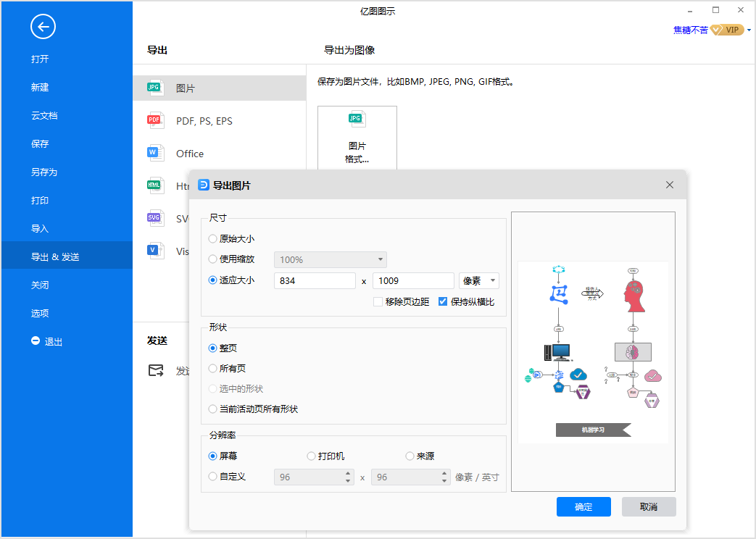
Task: Select 打印机 resolution option
Action: (312, 456)
